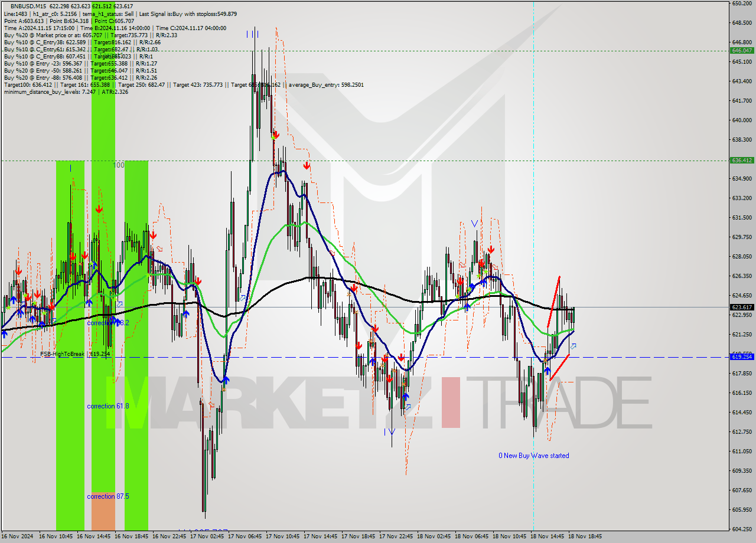756x543 pixels.
Task: Click the 648.500 price axis label
Action: [x=742, y=23]
